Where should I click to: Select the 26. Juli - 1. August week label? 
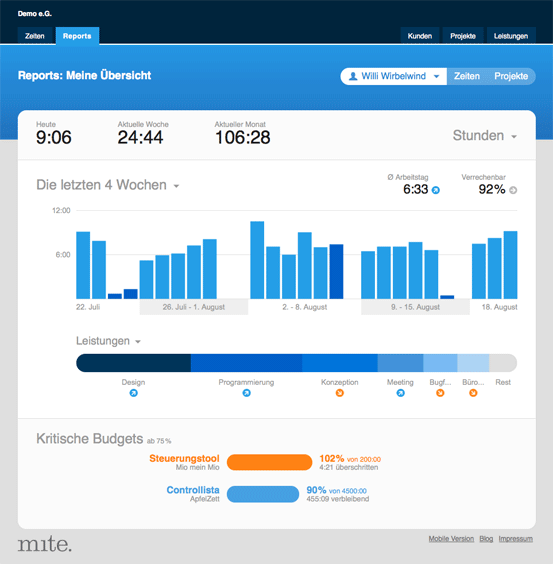click(x=194, y=307)
